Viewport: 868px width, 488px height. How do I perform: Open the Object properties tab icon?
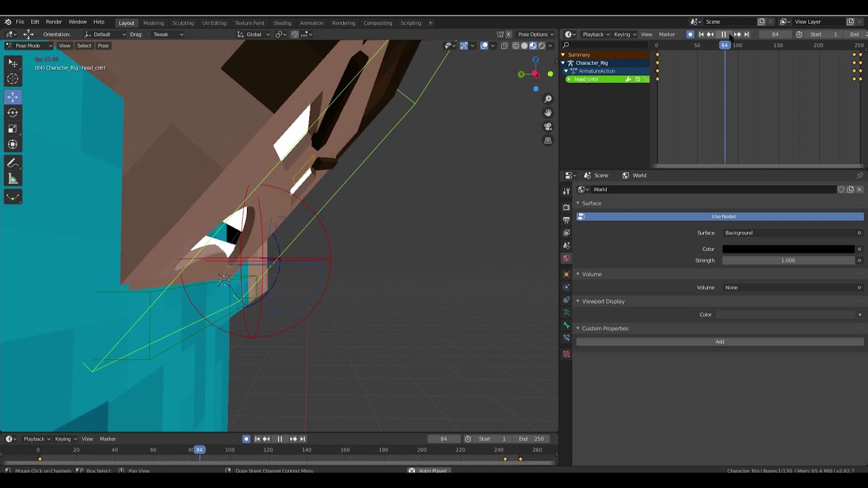[x=566, y=274]
